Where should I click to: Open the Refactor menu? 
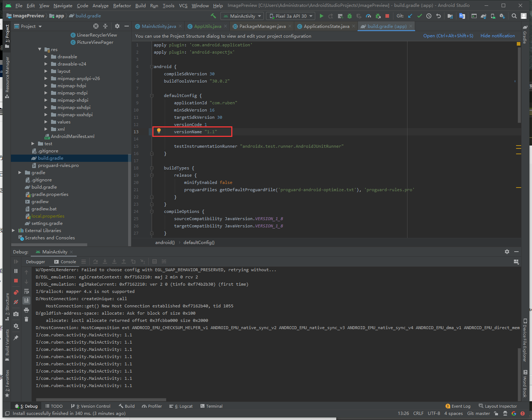pyautogui.click(x=122, y=5)
